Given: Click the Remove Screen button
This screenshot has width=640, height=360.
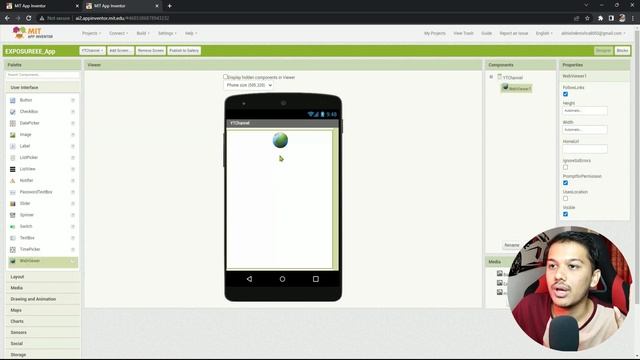Looking at the screenshot, I should tap(151, 51).
